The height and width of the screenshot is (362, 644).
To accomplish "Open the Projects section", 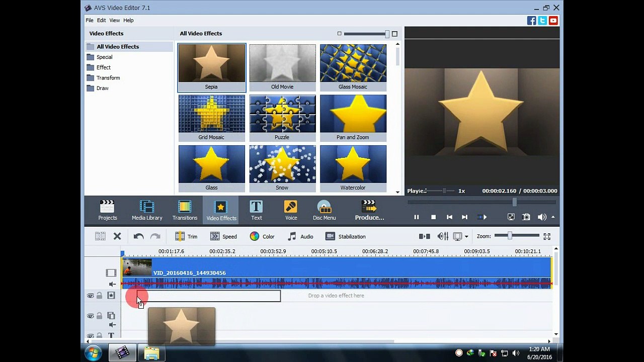I will coord(107,210).
